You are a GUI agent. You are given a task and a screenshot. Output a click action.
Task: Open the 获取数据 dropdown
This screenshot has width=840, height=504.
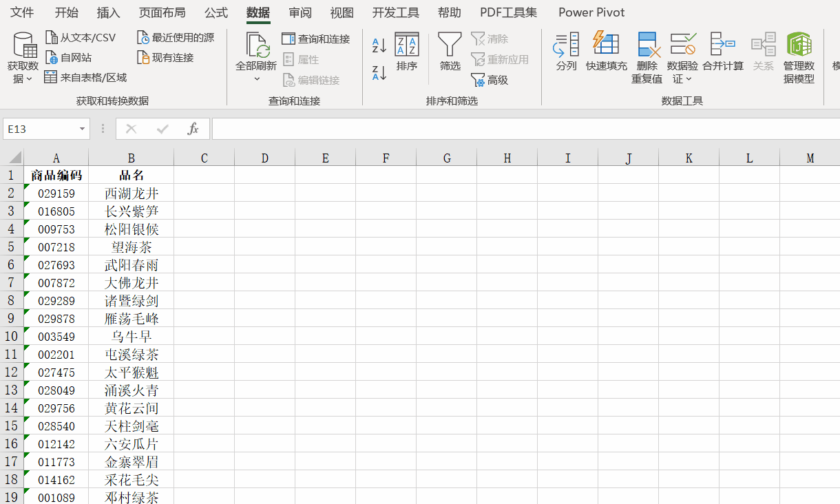[24, 57]
